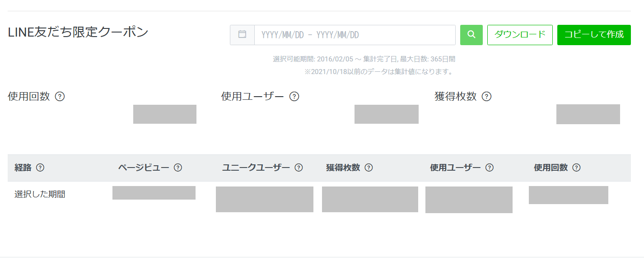Screen dimensions: 644x261
Task: Open help icon next to 使用ユーザー summary
Action: pos(294,96)
